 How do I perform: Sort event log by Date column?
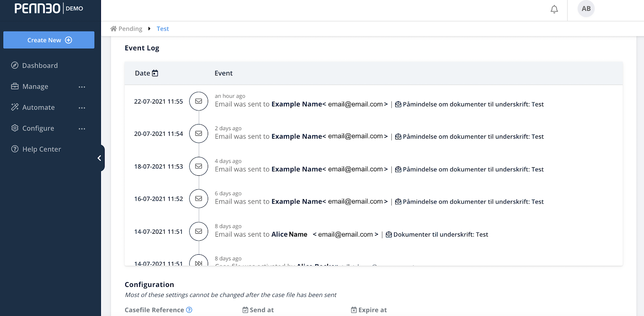point(147,73)
